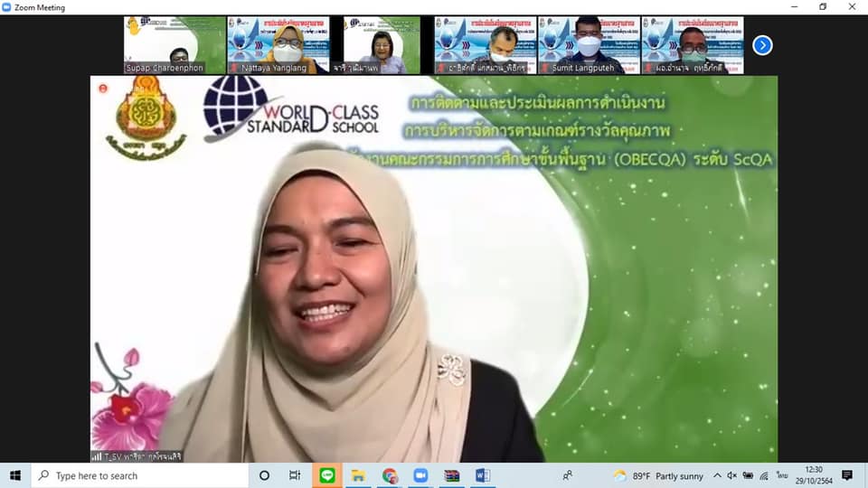This screenshot has height=488, width=868.
Task: Select Nattaya Yanglang's video thumbnail
Action: pyautogui.click(x=278, y=45)
